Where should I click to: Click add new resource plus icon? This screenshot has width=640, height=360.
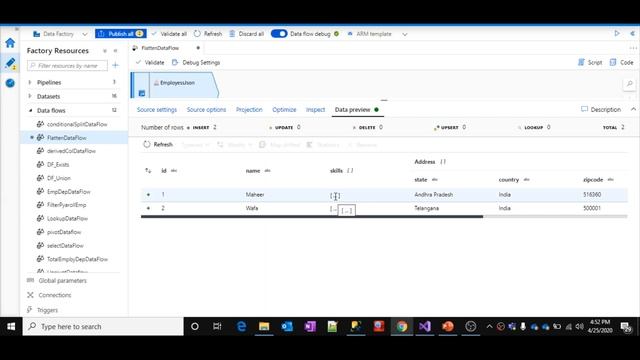(x=116, y=65)
